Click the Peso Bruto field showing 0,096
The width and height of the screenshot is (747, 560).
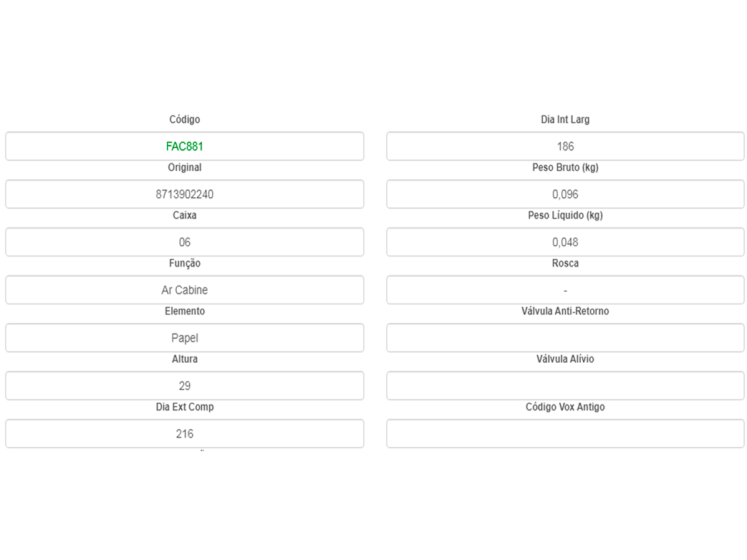[565, 194]
